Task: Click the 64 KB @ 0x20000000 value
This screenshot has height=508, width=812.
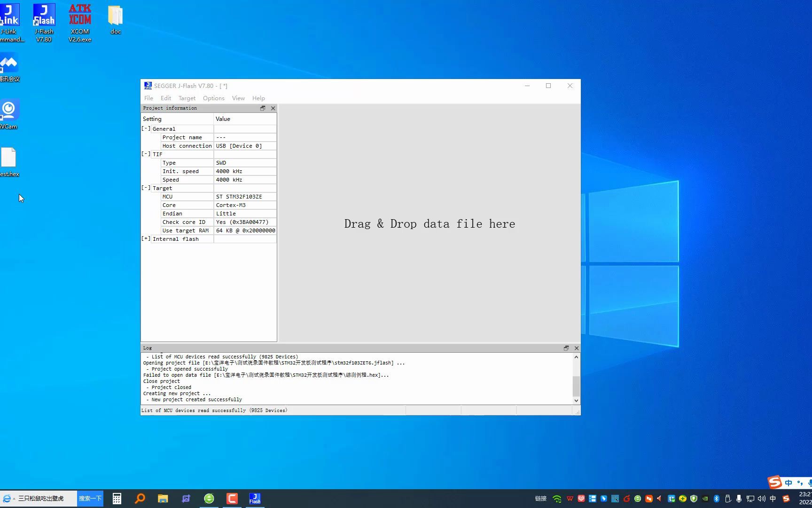Action: [x=245, y=230]
